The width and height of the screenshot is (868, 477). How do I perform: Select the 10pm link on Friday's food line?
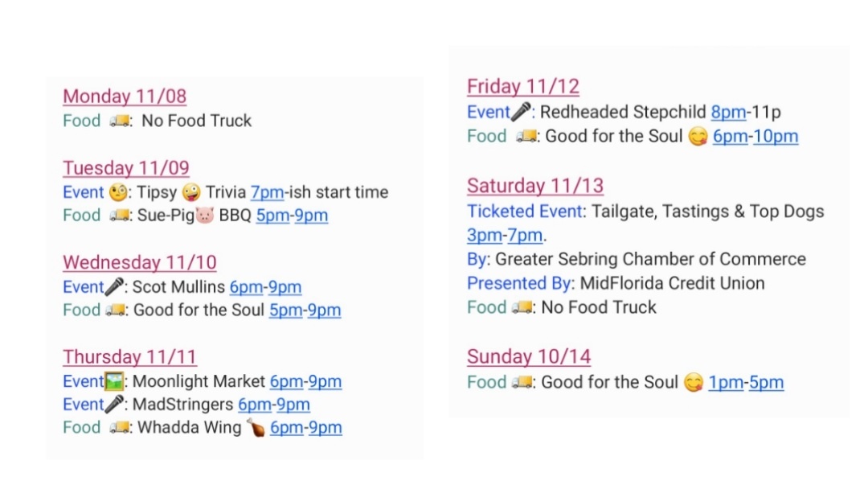(776, 136)
